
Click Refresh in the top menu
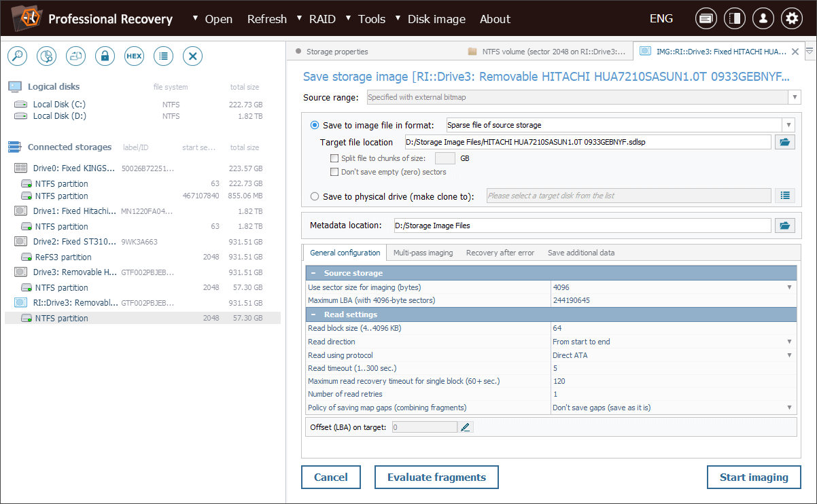[x=266, y=19]
